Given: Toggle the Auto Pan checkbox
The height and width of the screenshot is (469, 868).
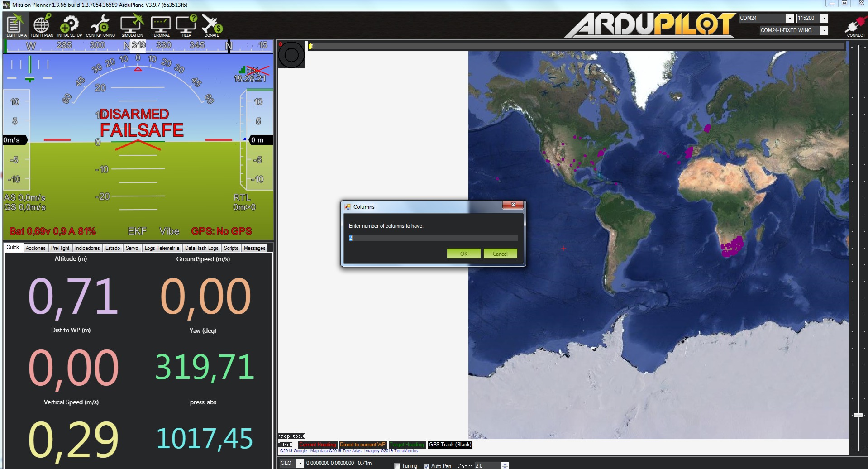Looking at the screenshot, I should [426, 466].
